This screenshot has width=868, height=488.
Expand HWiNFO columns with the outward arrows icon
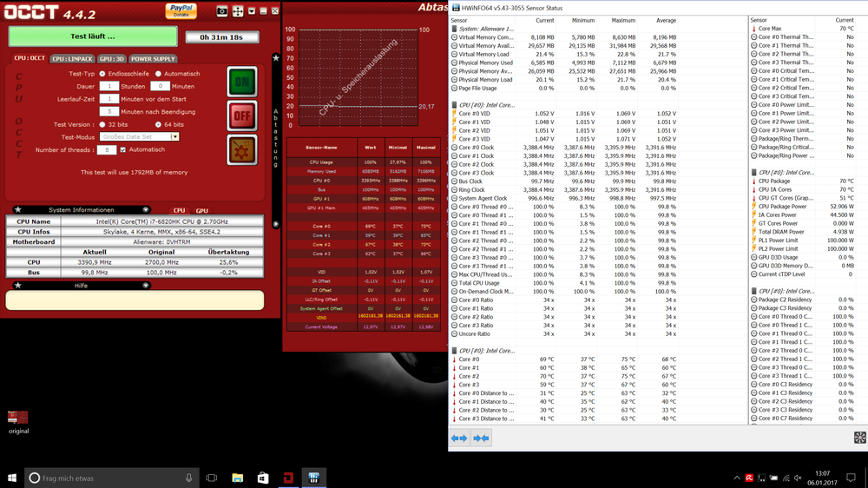click(459, 439)
